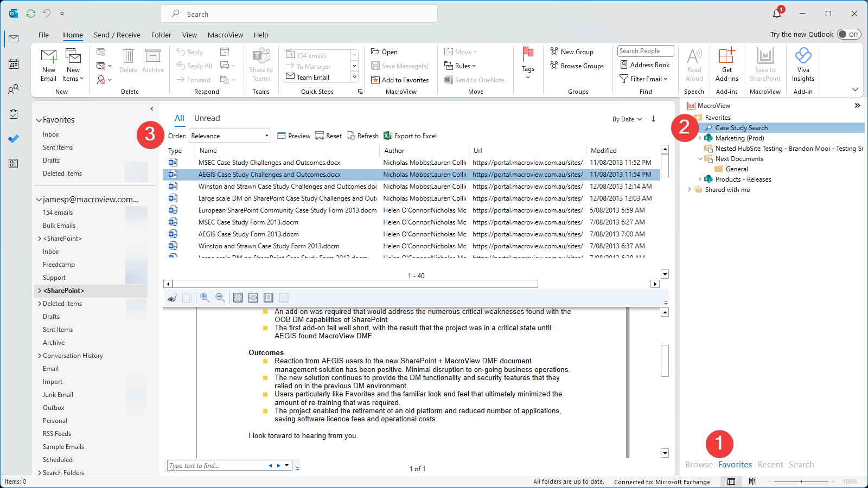Click the fit page width preview icon
Viewport: 868px width, 488px height.
[253, 298]
